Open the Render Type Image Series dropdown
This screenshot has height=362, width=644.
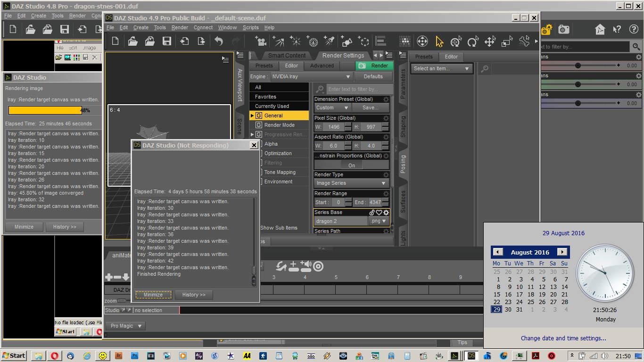pyautogui.click(x=351, y=183)
